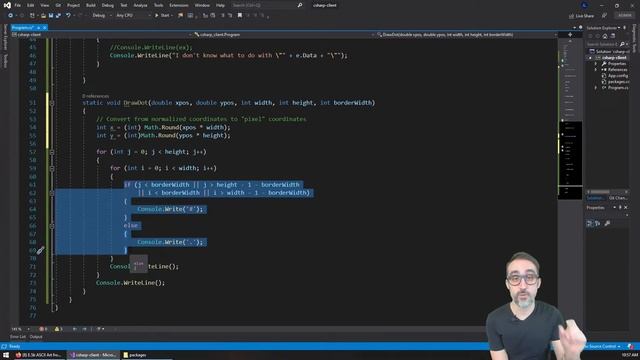Expand the Properties tree node
This screenshot has height=360, width=640.
coord(596,64)
